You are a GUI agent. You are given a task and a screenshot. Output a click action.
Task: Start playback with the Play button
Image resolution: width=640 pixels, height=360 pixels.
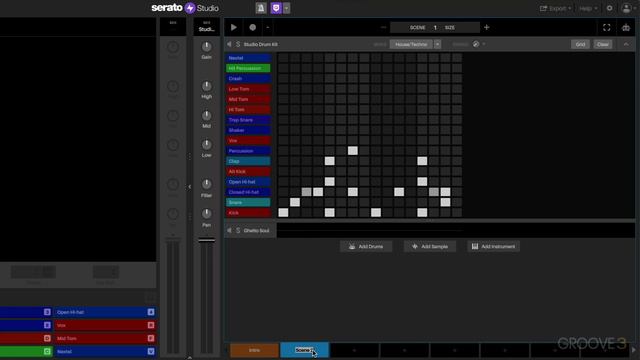[233, 27]
